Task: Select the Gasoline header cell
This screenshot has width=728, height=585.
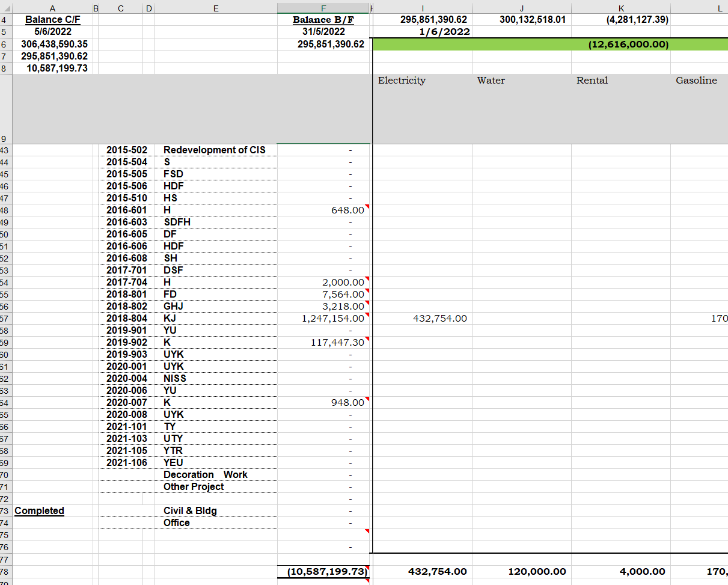Action: pos(696,81)
